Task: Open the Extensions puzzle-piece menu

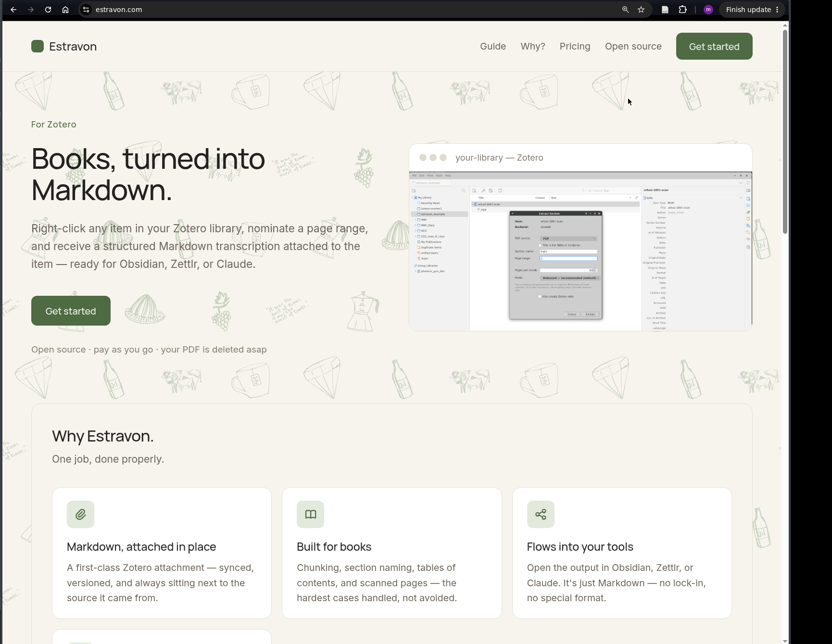Action: [682, 10]
